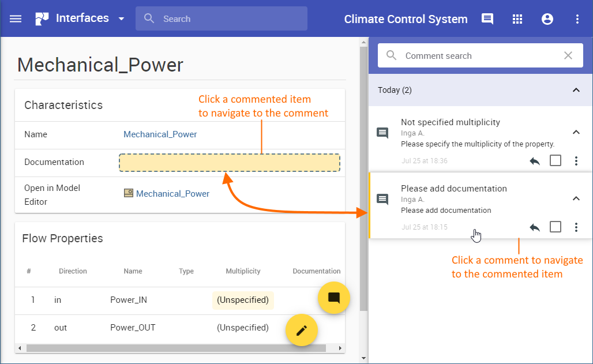Open the user account profile icon

(547, 18)
